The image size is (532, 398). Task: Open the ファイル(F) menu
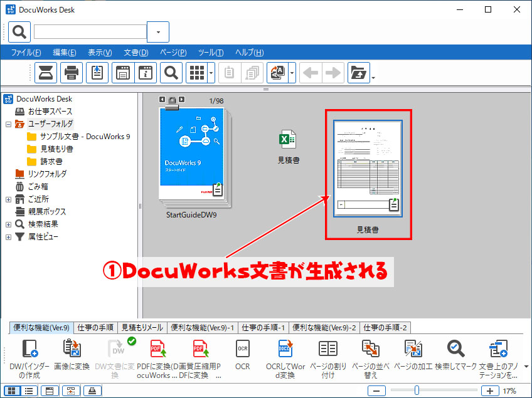[26, 53]
